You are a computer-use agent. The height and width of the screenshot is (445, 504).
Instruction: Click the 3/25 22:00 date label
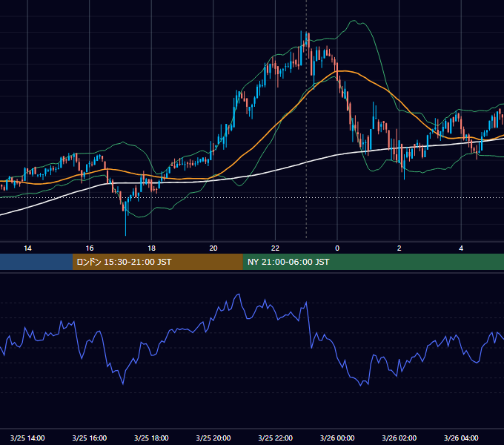pos(275,438)
